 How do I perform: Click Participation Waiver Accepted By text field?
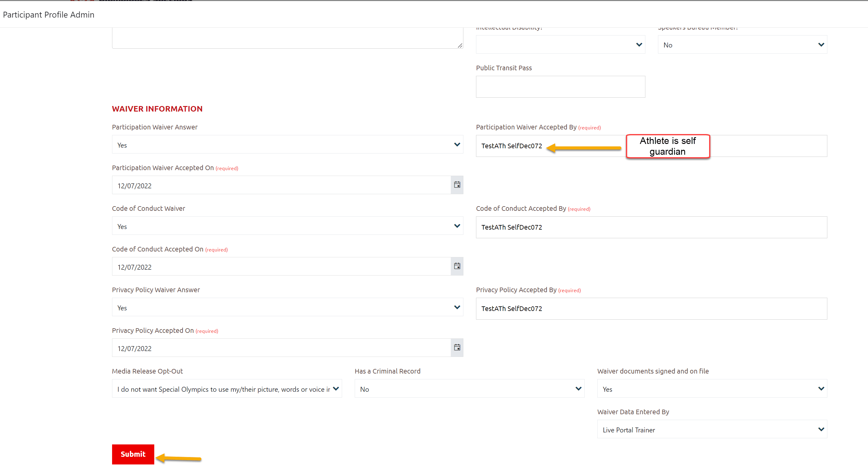(x=651, y=146)
